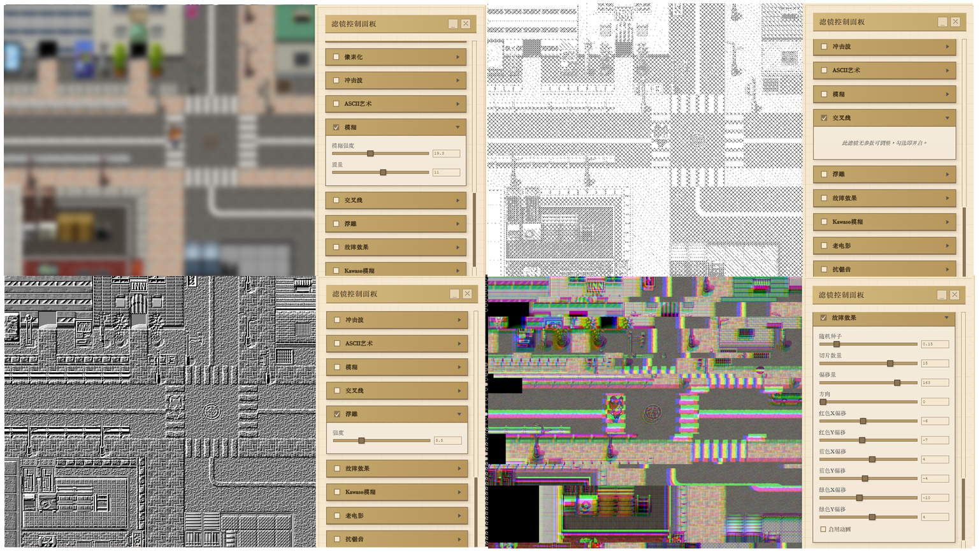The width and height of the screenshot is (980, 552).
Task: Set the 质量 slider
Action: 380,172
